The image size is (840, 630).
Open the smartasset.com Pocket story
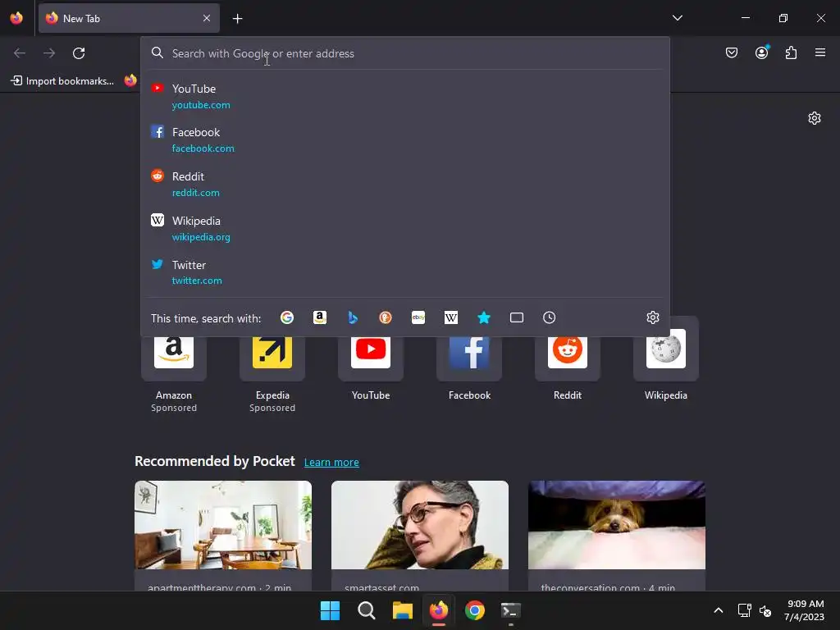[x=420, y=536]
